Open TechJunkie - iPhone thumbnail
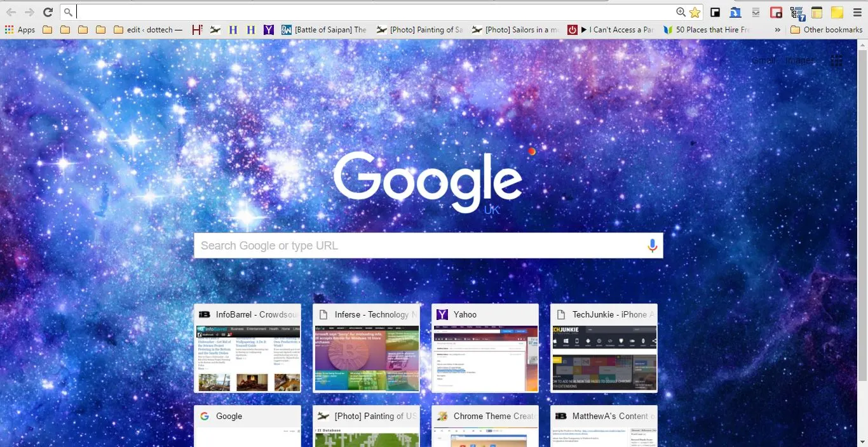The width and height of the screenshot is (868, 447). 604,348
